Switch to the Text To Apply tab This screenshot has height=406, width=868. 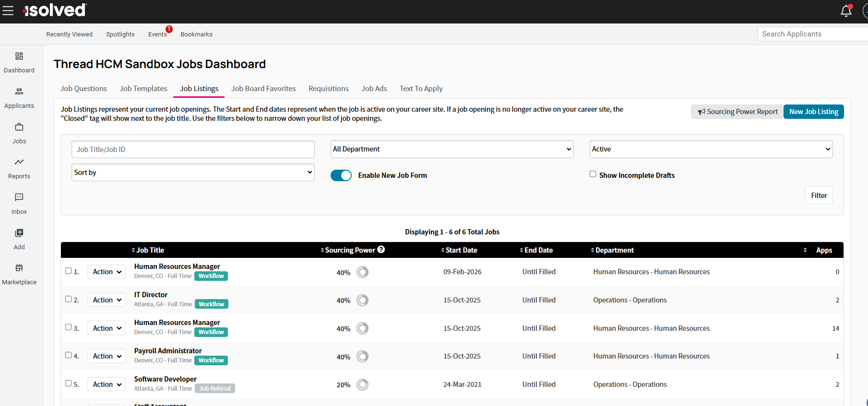pyautogui.click(x=421, y=89)
